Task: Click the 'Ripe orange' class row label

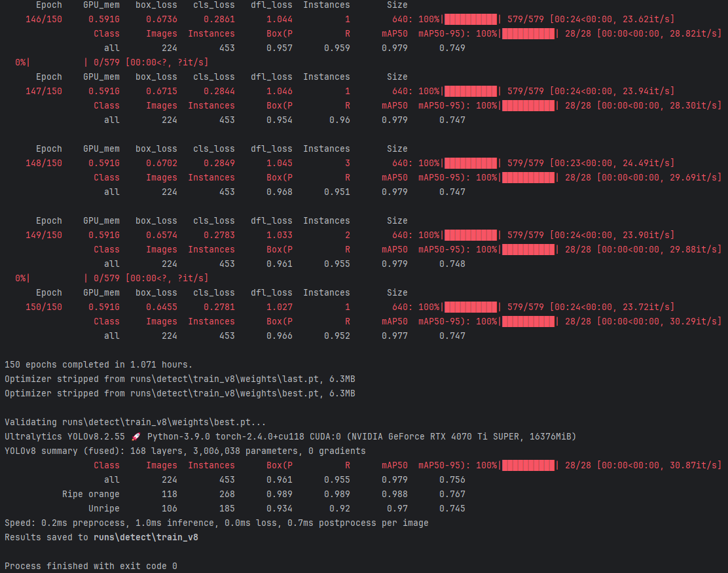Action: [91, 494]
